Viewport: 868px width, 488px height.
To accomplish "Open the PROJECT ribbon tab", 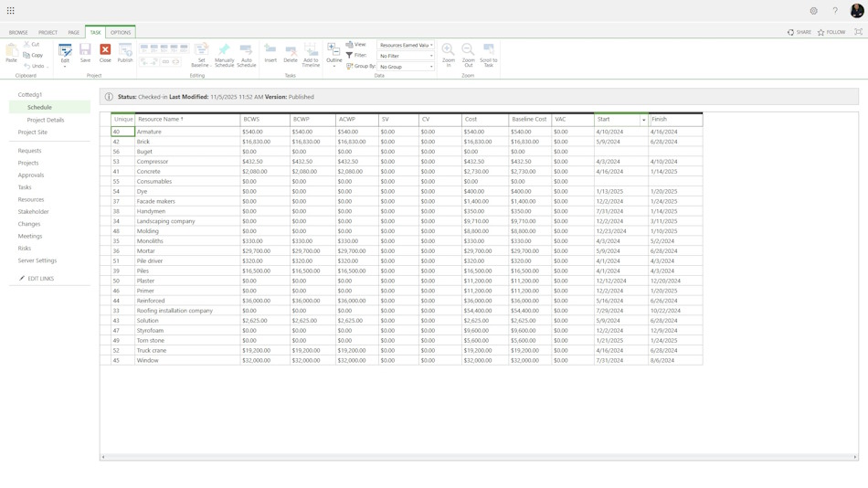I will click(x=48, y=33).
